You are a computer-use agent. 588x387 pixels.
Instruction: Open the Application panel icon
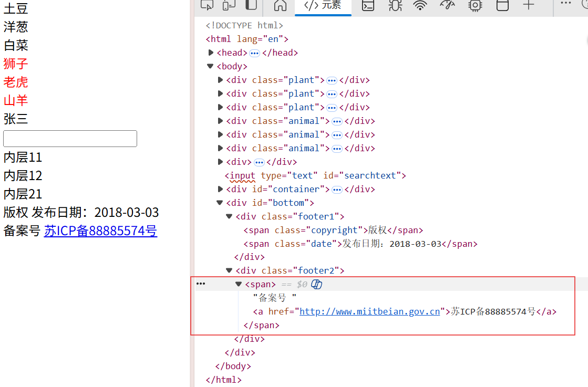pos(502,5)
